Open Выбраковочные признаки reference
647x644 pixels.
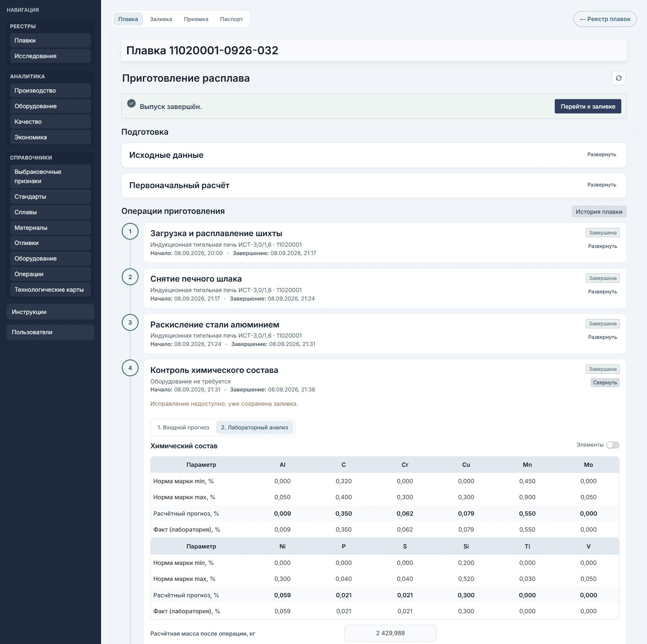pos(51,176)
